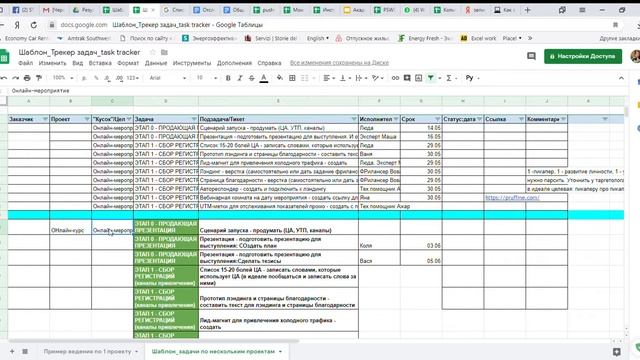The width and height of the screenshot is (640, 360).
Task: Reload the page in browser
Action: coord(33,25)
